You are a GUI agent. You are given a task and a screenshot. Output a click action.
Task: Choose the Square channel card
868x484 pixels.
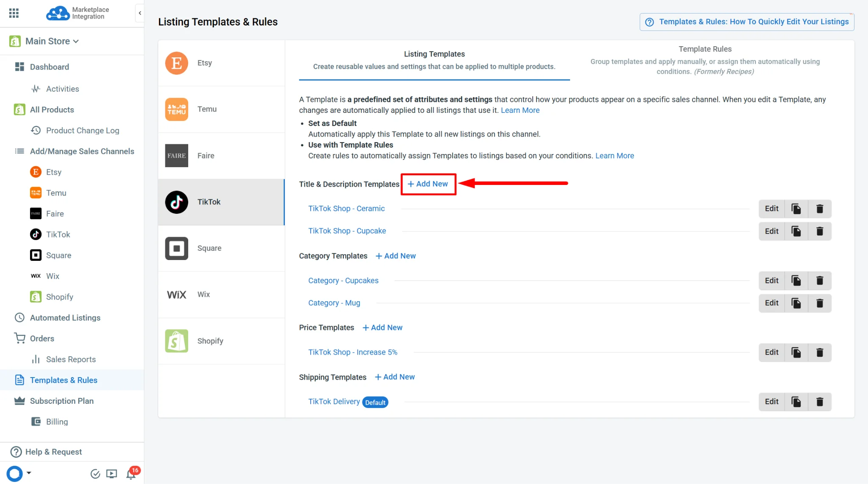click(x=221, y=249)
